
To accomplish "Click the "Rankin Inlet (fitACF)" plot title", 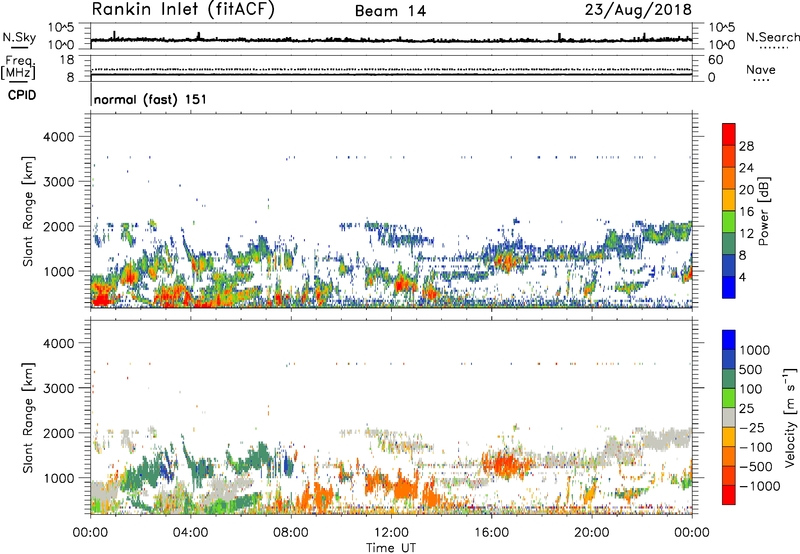I will [x=183, y=10].
